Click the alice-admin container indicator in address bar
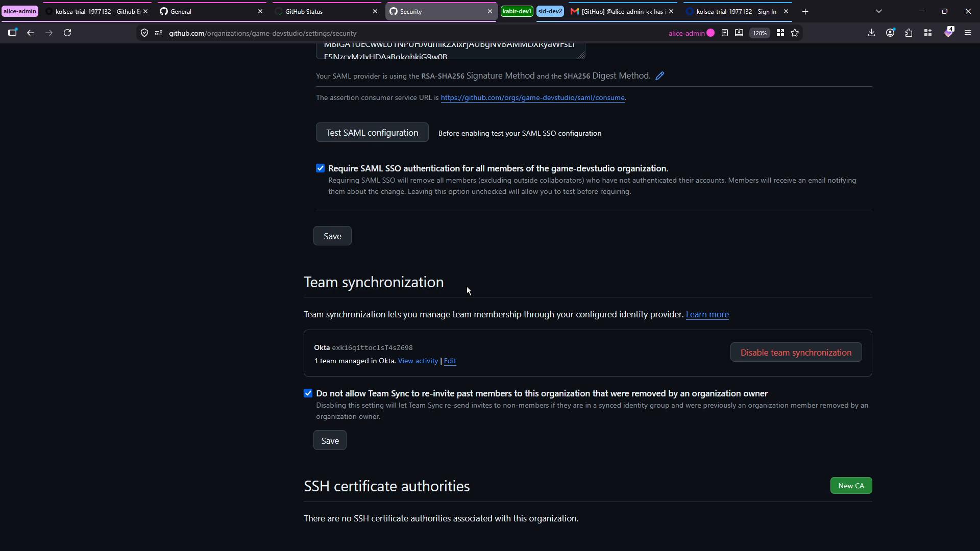 click(691, 33)
